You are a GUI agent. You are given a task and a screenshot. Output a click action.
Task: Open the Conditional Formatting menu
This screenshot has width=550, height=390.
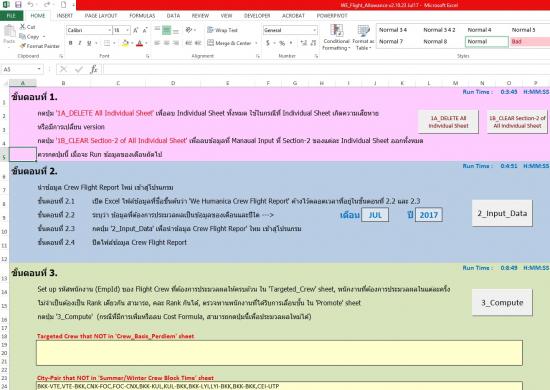click(336, 38)
